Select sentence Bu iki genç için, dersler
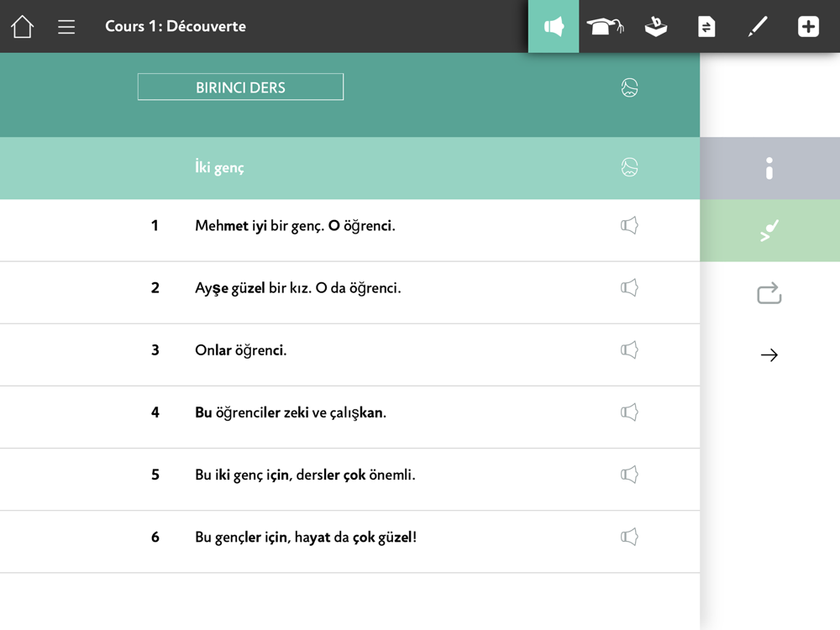The image size is (840, 630). pyautogui.click(x=305, y=475)
